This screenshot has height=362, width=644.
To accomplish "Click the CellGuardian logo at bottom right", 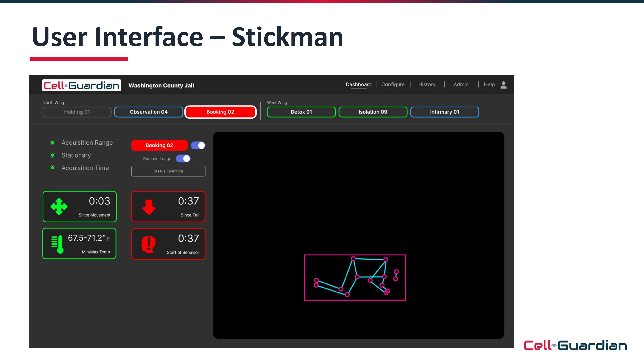I will [575, 345].
